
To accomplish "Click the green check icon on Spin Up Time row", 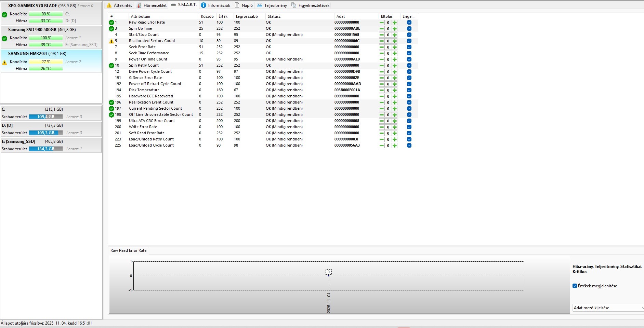I will click(111, 29).
